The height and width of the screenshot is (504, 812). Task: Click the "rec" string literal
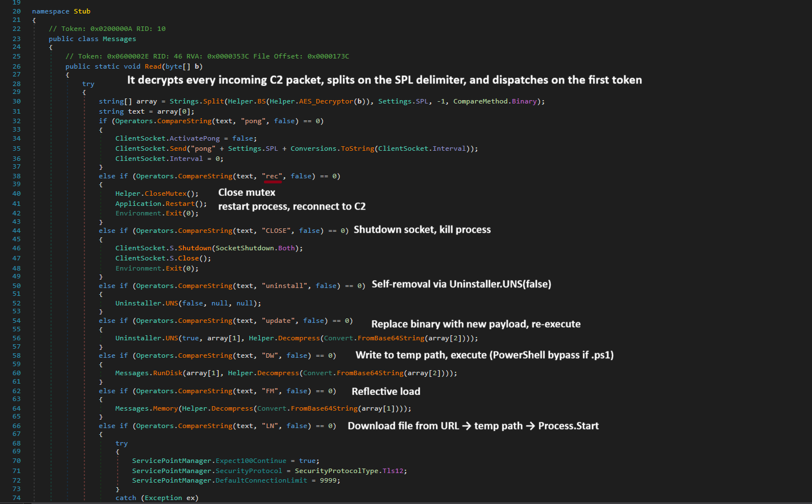tap(272, 176)
